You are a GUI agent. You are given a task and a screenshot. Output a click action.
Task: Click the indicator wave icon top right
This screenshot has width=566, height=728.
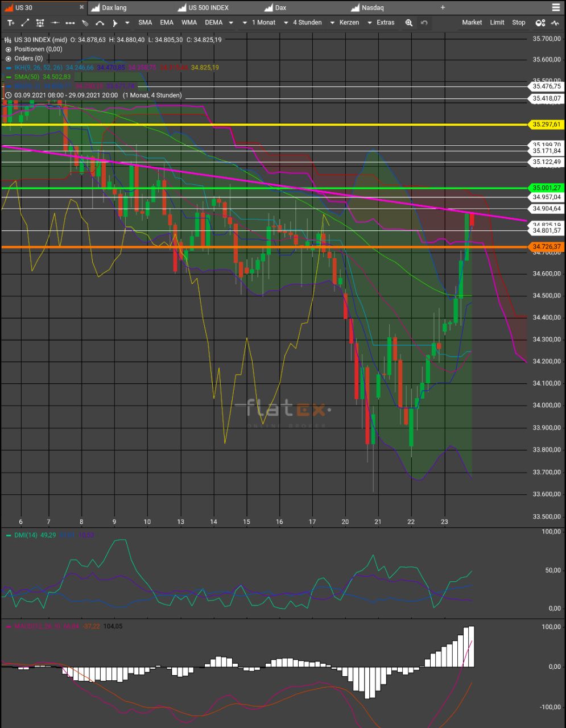point(556,23)
